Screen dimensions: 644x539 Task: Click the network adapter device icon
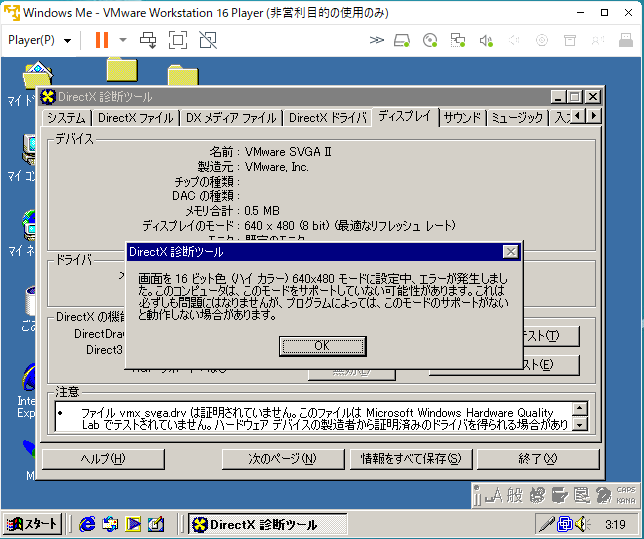pos(458,40)
